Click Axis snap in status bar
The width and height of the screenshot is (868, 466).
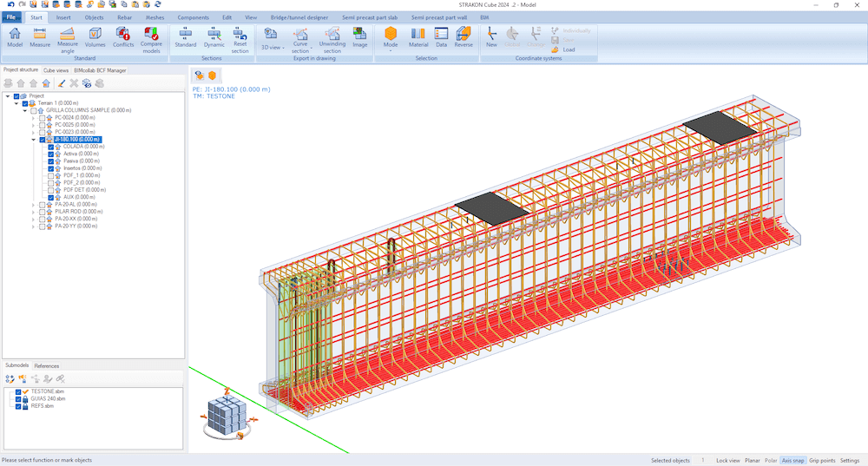pyautogui.click(x=792, y=460)
